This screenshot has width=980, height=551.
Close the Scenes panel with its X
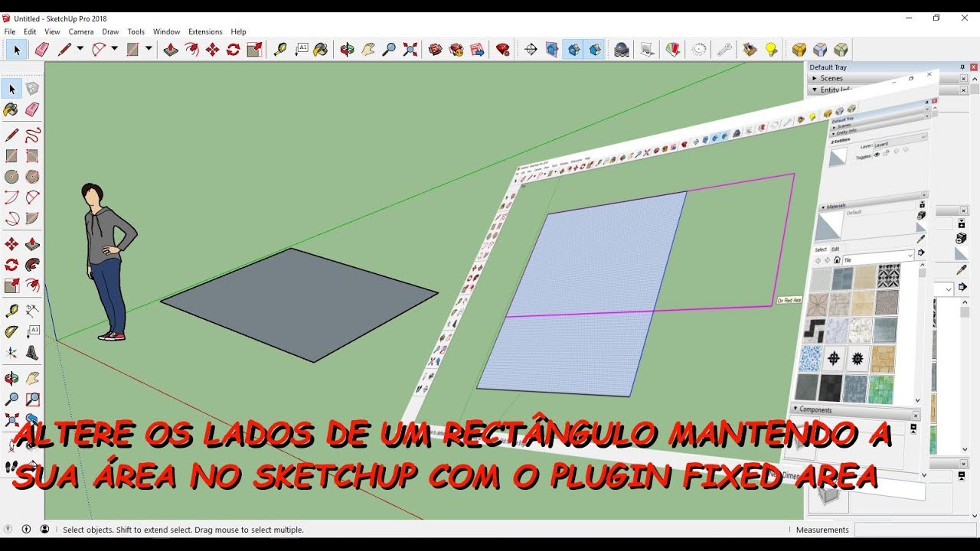964,78
